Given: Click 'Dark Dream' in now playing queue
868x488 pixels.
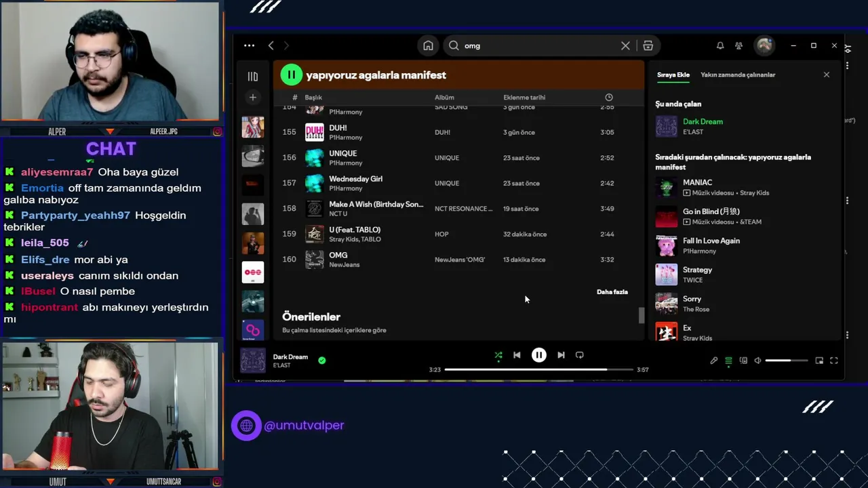Looking at the screenshot, I should tap(703, 121).
